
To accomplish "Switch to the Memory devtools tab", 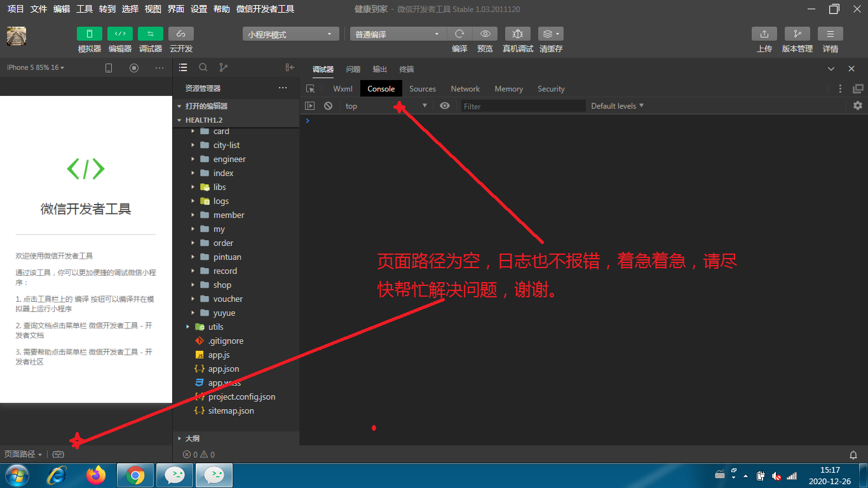I will (509, 89).
